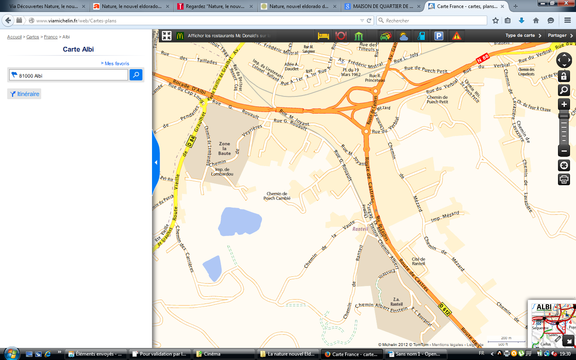Click the map zoom slider handle
This screenshot has height=360, width=576.
tap(564, 116)
